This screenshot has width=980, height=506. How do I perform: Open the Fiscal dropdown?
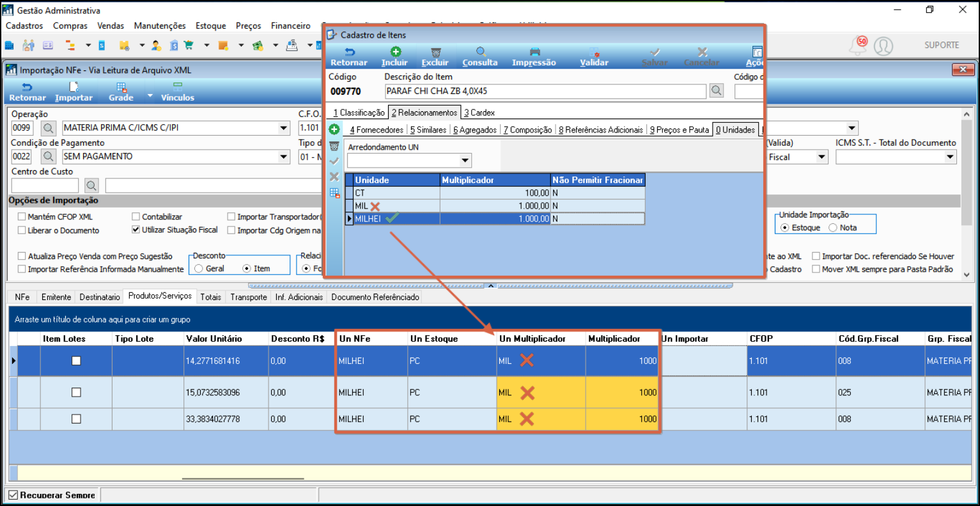click(822, 157)
